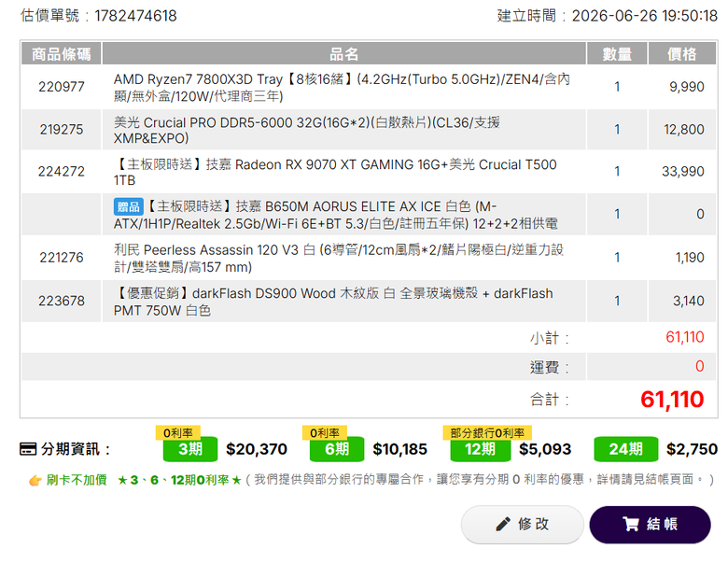Click the price 12,800
The height and width of the screenshot is (563, 728).
[x=684, y=129]
